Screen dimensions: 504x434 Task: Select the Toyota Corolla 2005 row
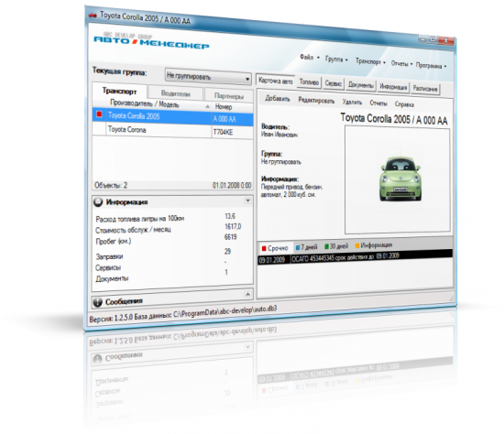(x=173, y=117)
